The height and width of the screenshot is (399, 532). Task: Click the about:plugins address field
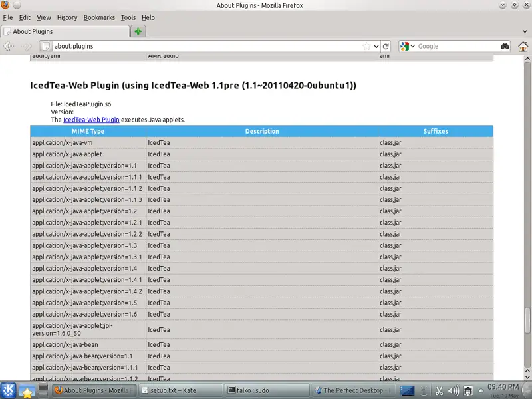[x=207, y=46]
